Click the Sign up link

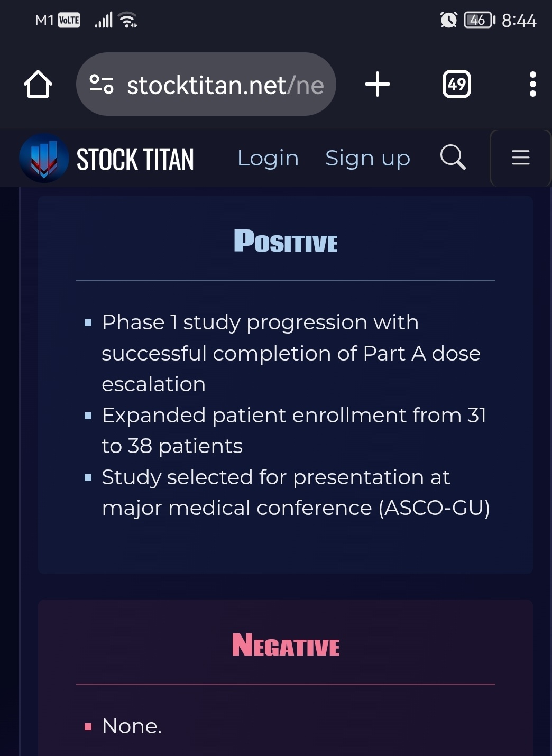pos(367,159)
